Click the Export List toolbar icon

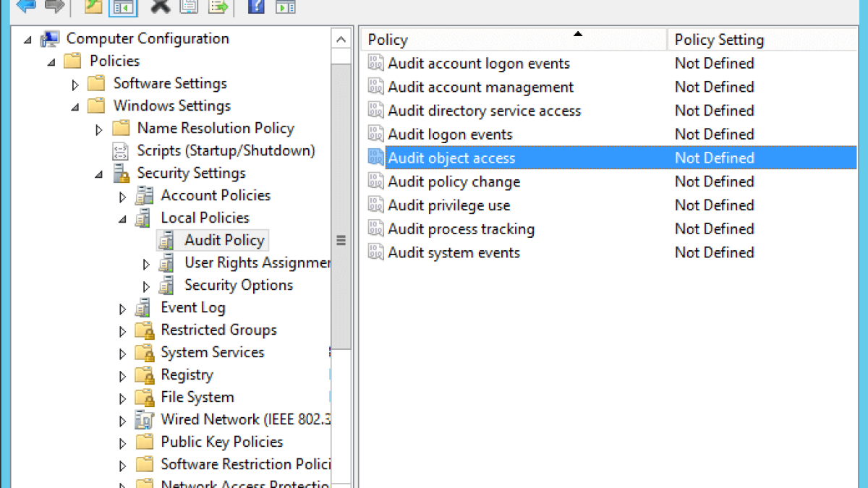click(x=218, y=7)
